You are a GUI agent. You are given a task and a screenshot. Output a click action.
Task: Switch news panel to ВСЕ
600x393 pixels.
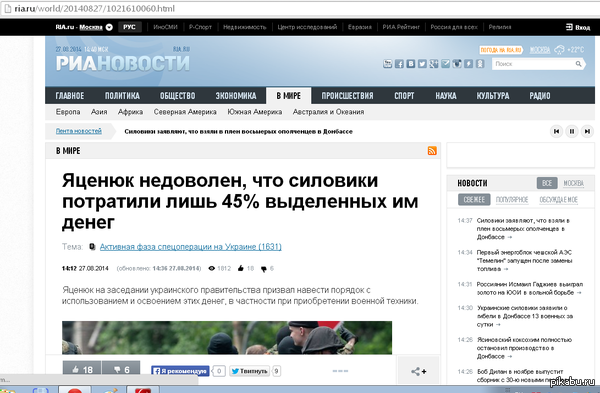tap(547, 183)
